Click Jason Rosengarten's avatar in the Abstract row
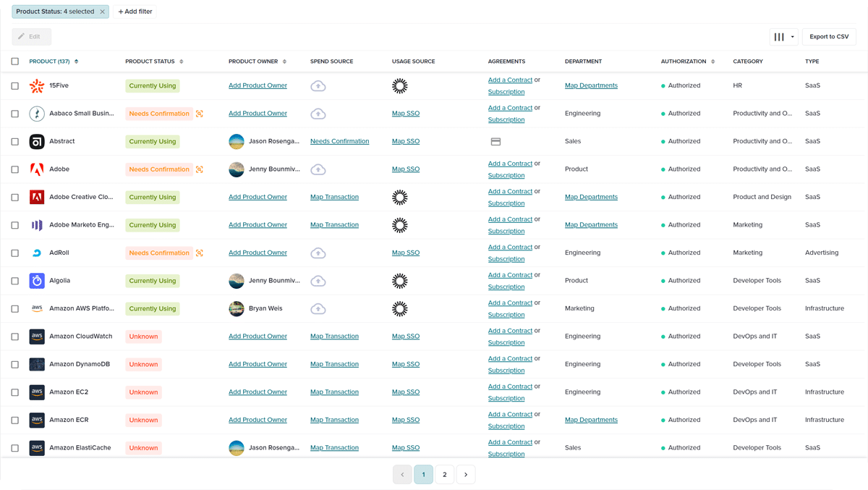This screenshot has height=490, width=868. 237,142
